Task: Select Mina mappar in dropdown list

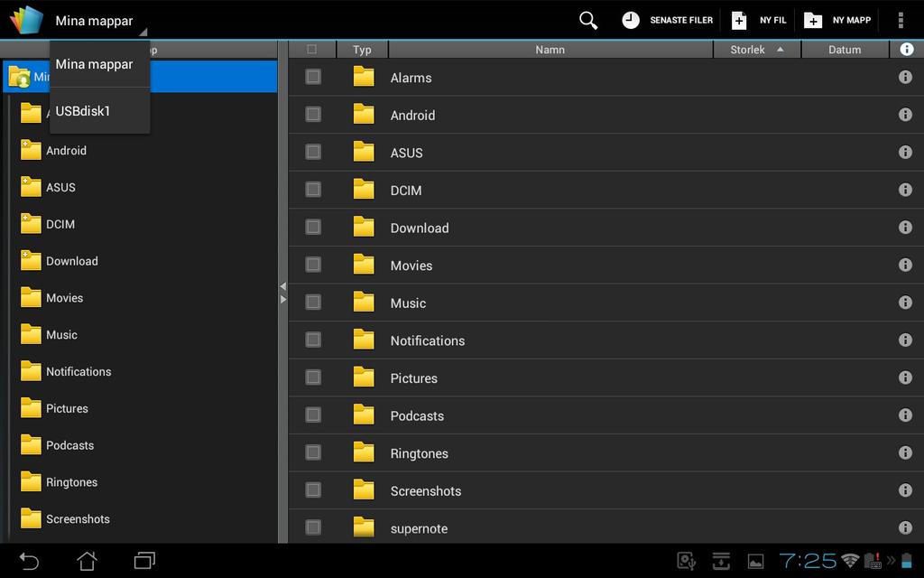Action: coord(99,64)
